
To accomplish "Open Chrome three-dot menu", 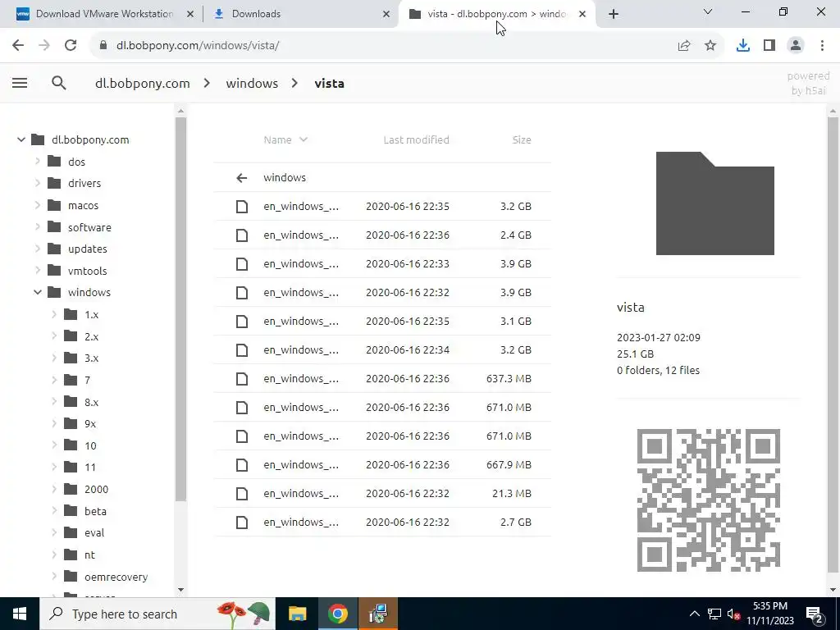I will (x=822, y=46).
